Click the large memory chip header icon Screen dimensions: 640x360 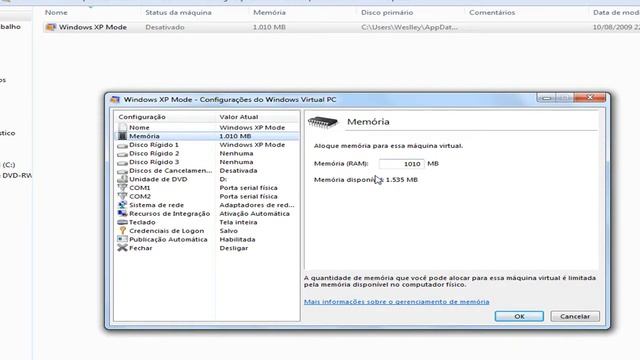point(323,122)
